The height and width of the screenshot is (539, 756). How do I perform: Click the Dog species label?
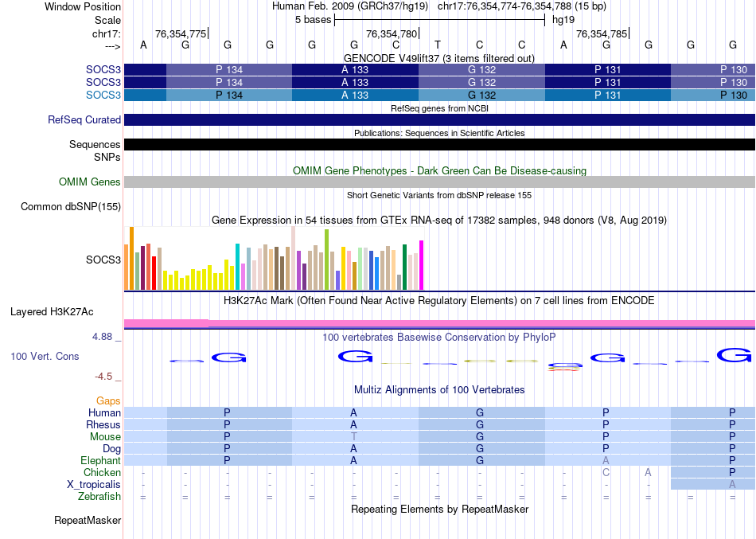click(x=112, y=449)
